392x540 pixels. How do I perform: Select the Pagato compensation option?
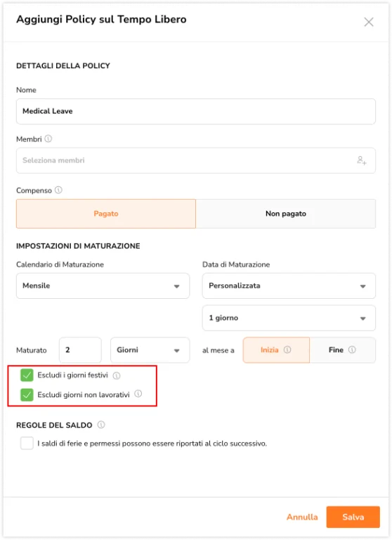106,214
